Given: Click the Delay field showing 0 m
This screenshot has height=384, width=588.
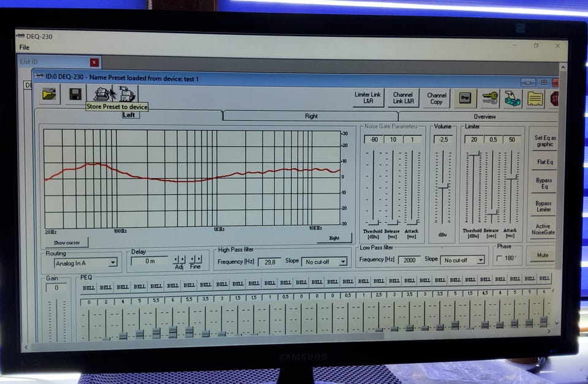Looking at the screenshot, I should [x=149, y=261].
